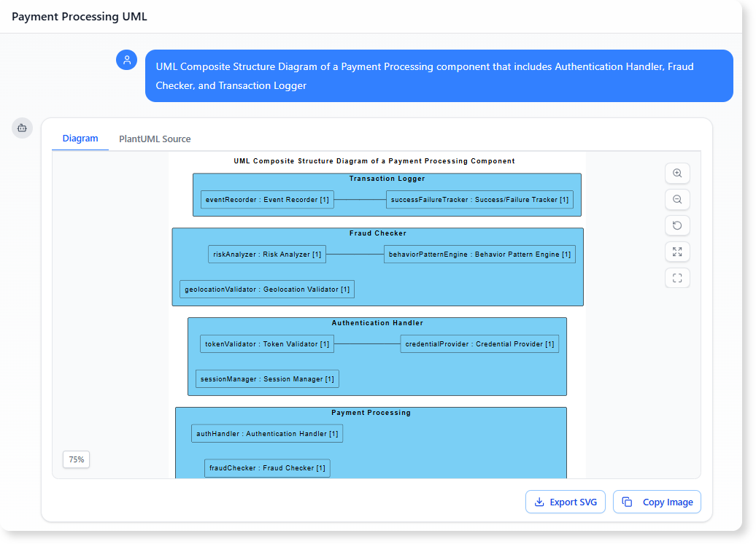Select the tokenValidator part
Viewport: 756px width, 544px height.
pyautogui.click(x=267, y=344)
